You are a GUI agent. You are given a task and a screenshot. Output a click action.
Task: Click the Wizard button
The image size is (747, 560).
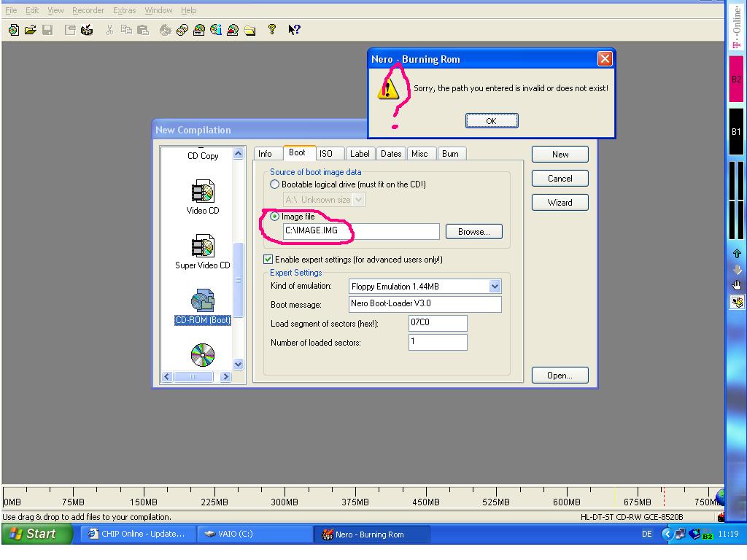click(x=560, y=203)
